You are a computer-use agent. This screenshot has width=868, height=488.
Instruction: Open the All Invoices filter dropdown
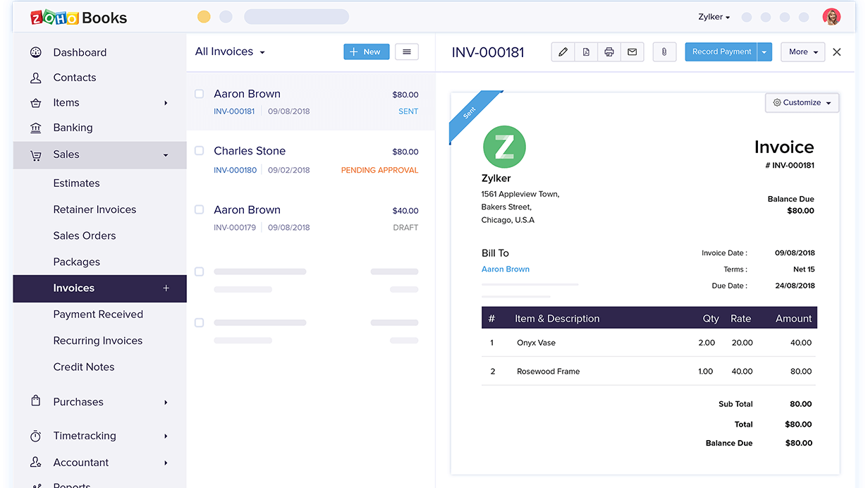230,51
